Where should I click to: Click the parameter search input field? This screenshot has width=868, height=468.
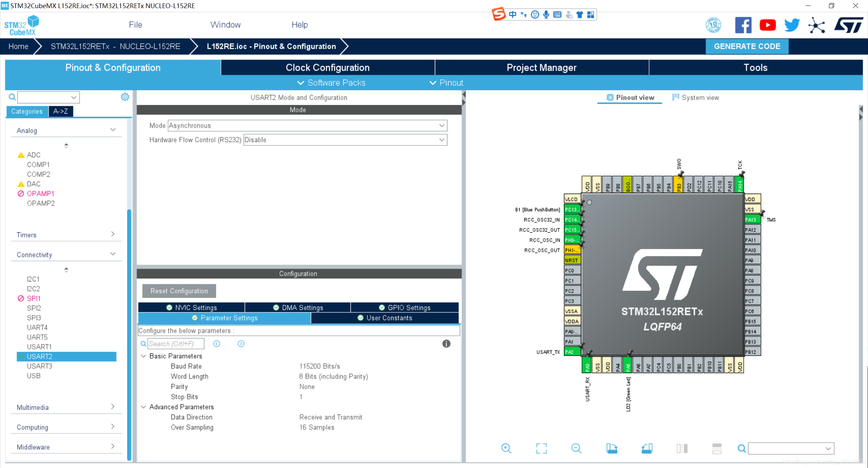click(176, 344)
